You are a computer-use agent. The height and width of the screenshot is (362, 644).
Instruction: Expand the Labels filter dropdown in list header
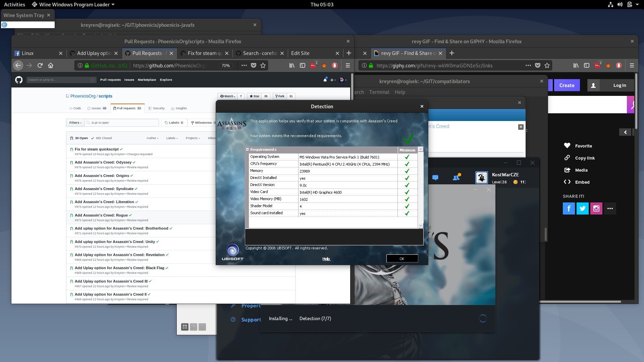[x=172, y=138]
